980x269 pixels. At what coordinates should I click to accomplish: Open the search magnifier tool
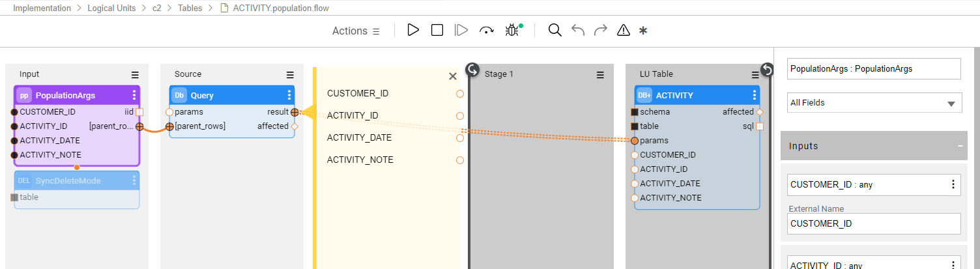point(555,31)
